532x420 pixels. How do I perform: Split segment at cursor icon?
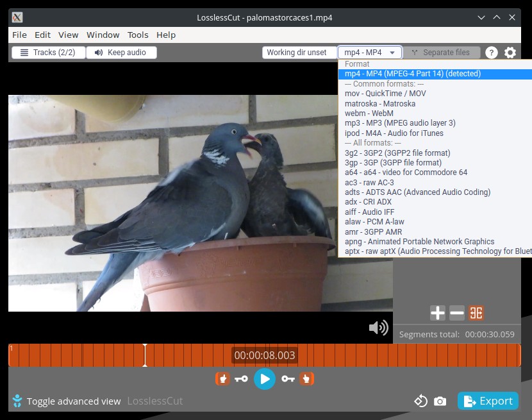(476, 313)
